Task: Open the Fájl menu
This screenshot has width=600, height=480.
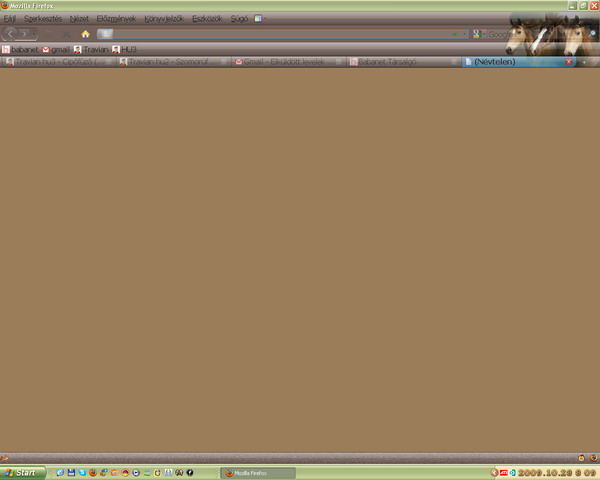Action: point(9,19)
